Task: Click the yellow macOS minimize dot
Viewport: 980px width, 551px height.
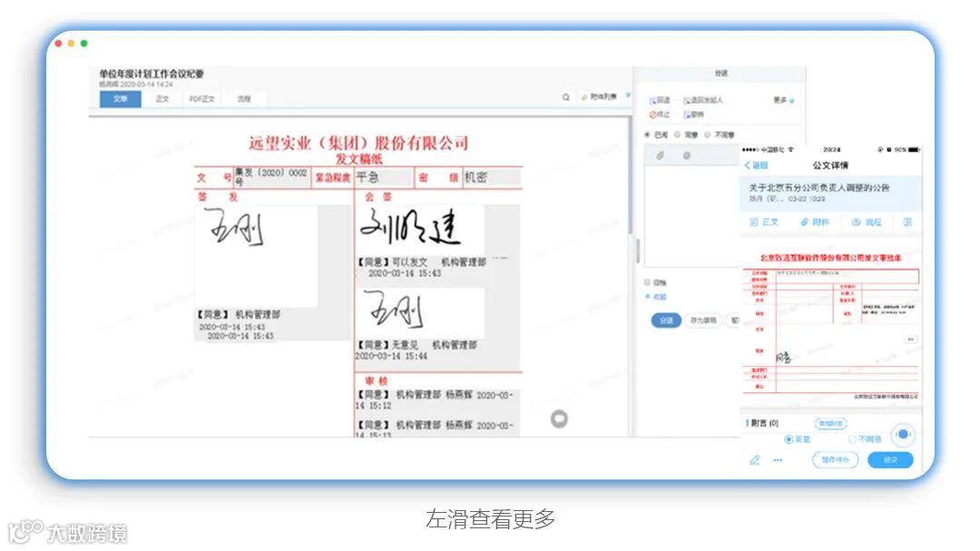Action: (x=72, y=44)
